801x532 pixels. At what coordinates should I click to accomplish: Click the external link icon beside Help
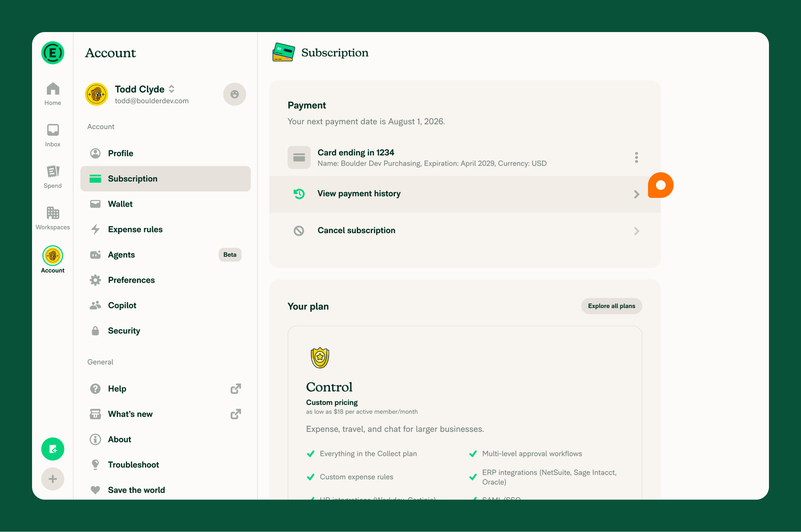tap(236, 389)
